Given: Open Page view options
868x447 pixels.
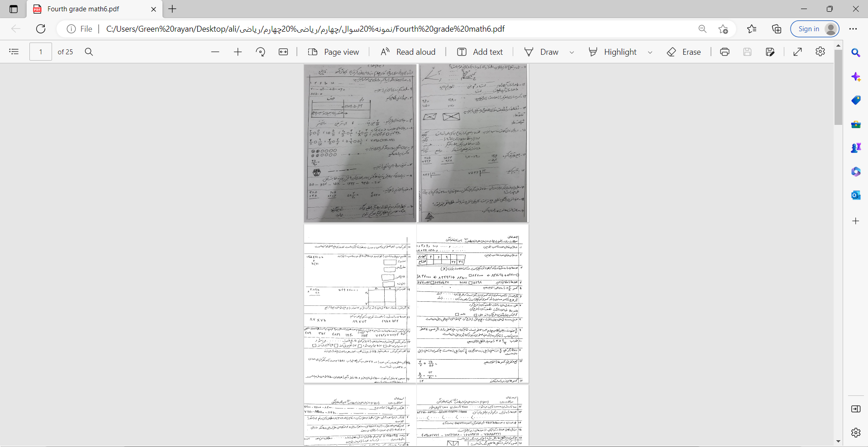Looking at the screenshot, I should click(334, 52).
